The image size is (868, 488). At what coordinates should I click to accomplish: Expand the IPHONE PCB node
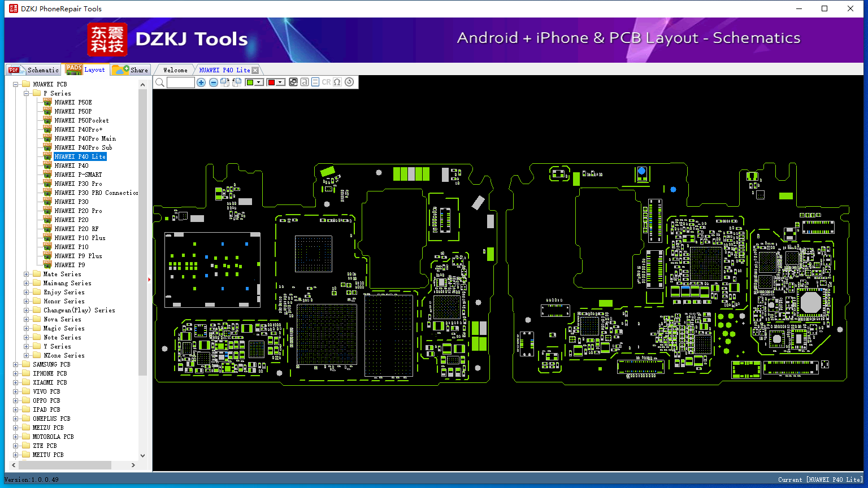tap(16, 373)
